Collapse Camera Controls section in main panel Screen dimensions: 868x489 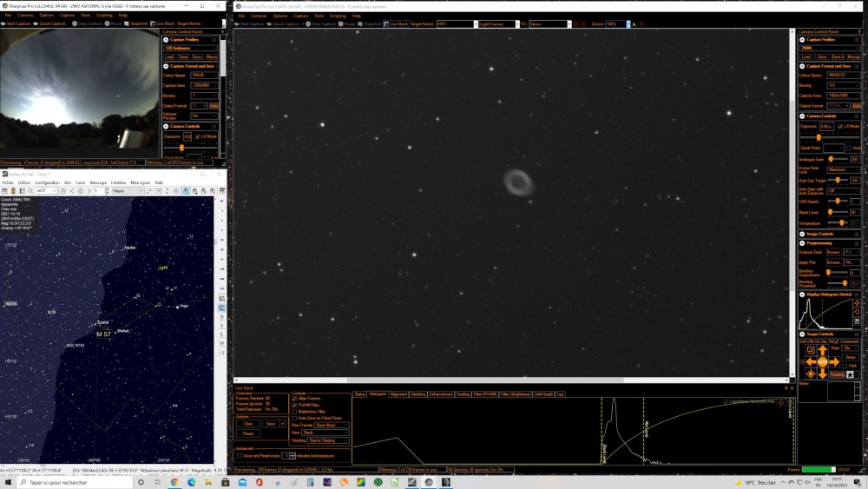pos(802,116)
